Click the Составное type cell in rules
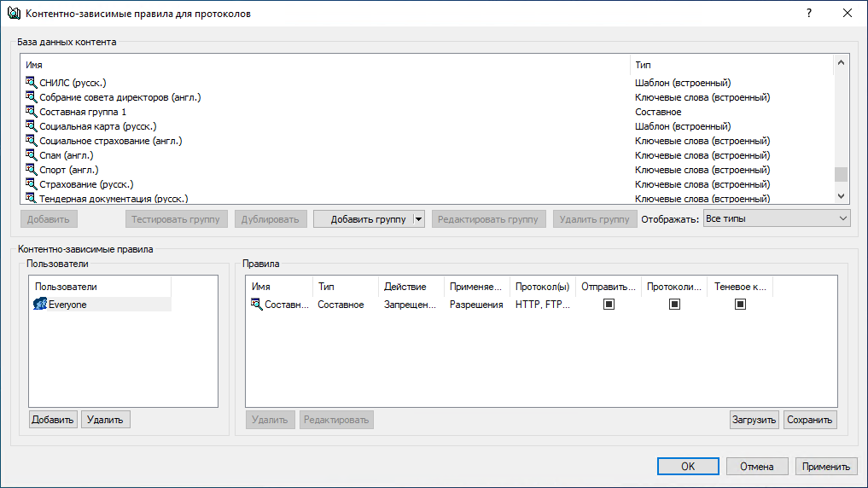Viewport: 868px width, 488px height. coord(341,305)
